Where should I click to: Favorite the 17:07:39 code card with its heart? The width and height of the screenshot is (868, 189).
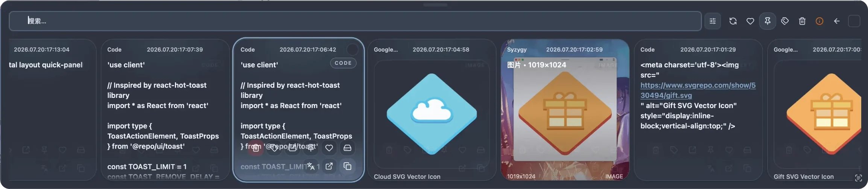pos(196,150)
